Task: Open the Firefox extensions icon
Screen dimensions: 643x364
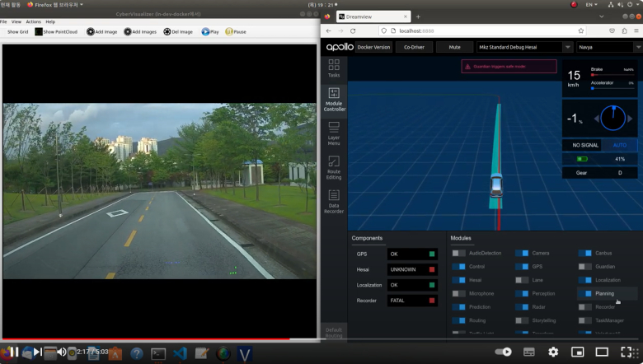Action: 624,30
